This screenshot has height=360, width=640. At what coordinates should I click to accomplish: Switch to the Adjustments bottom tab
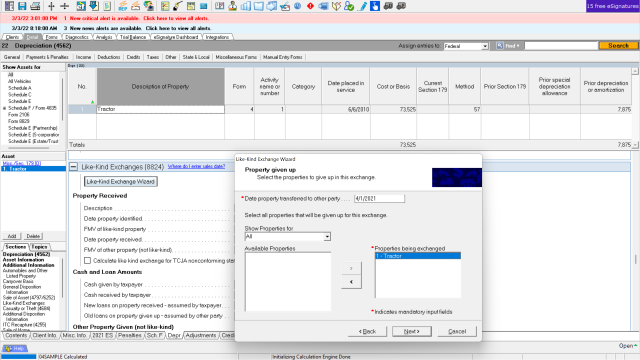click(x=201, y=336)
